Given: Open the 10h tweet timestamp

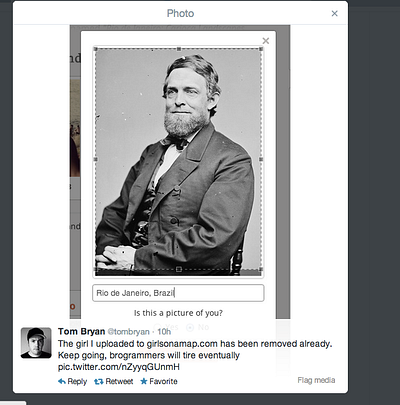Looking at the screenshot, I should tap(164, 332).
